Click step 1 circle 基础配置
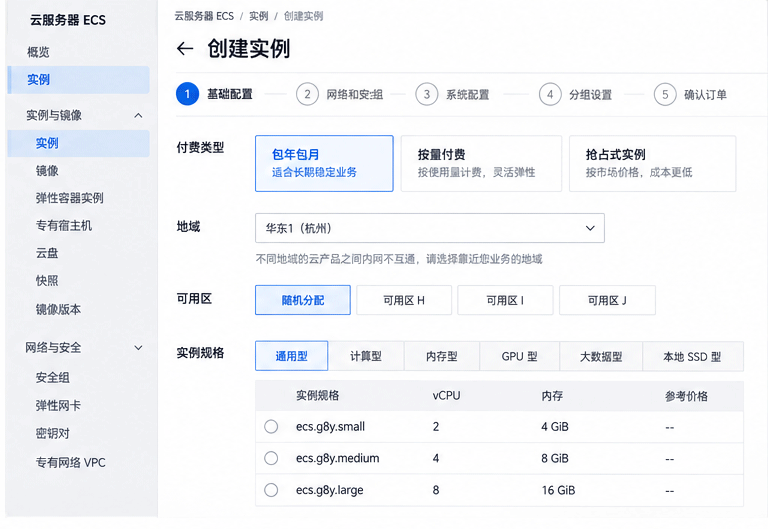Image resolution: width=768 pixels, height=529 pixels. [x=187, y=94]
